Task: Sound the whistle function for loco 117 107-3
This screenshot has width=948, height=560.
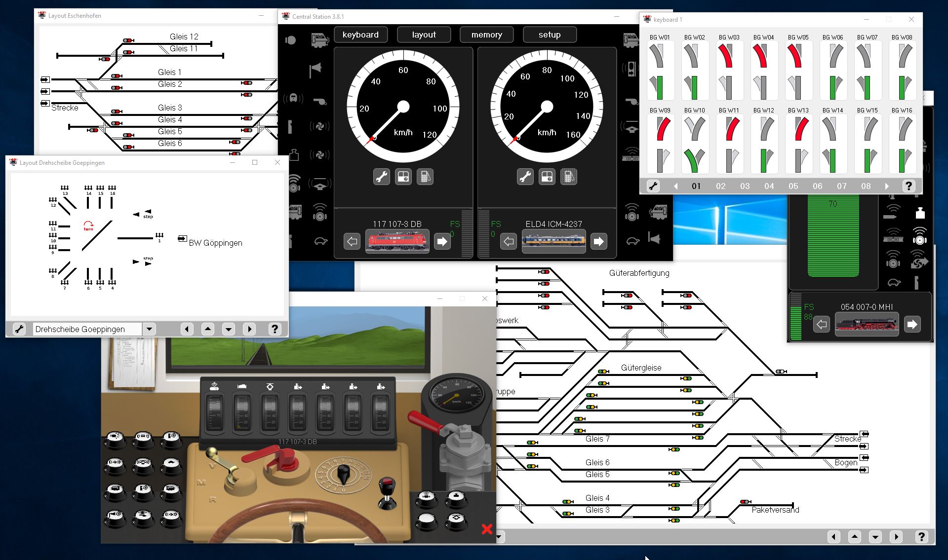Action: pos(320,101)
